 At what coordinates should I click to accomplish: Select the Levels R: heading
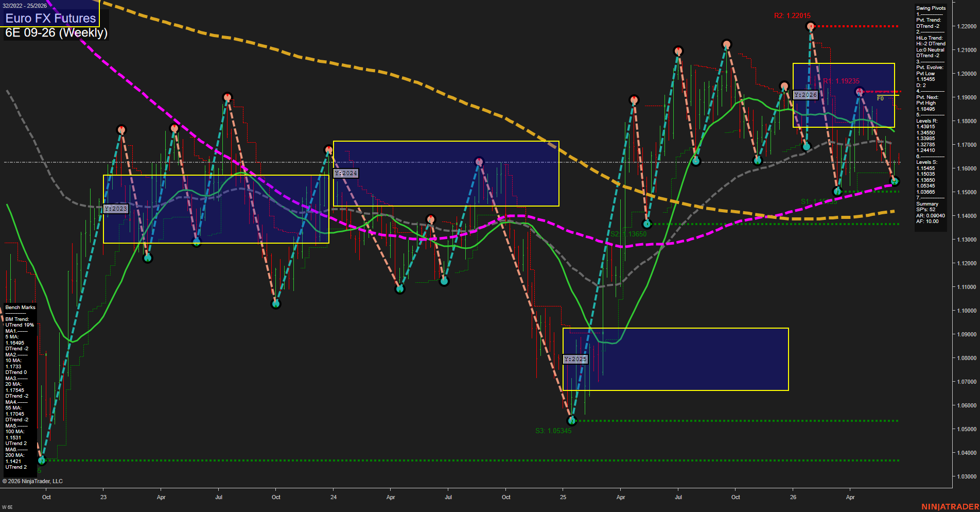tap(927, 121)
